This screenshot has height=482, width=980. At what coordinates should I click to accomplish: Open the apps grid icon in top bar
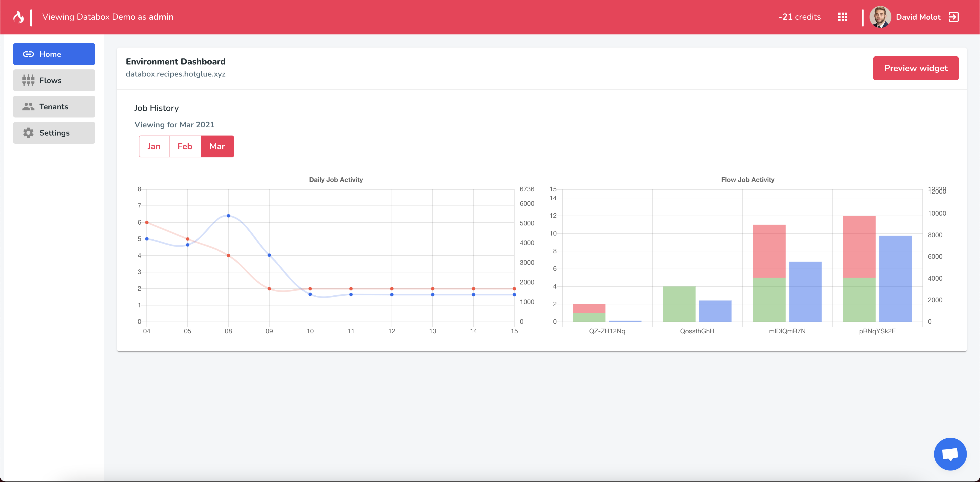(x=843, y=17)
